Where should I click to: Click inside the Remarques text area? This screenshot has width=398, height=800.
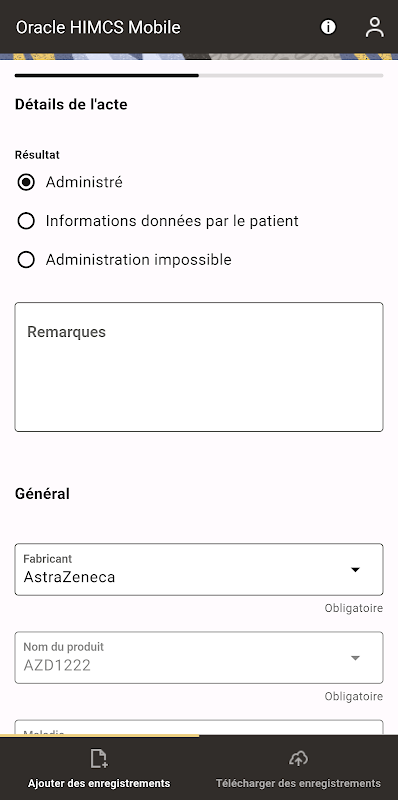199,367
